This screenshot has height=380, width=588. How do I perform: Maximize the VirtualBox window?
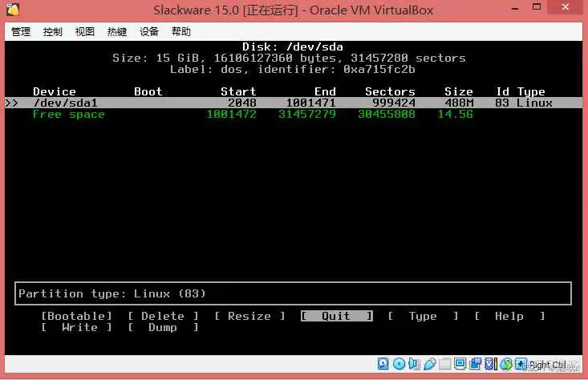pos(537,7)
